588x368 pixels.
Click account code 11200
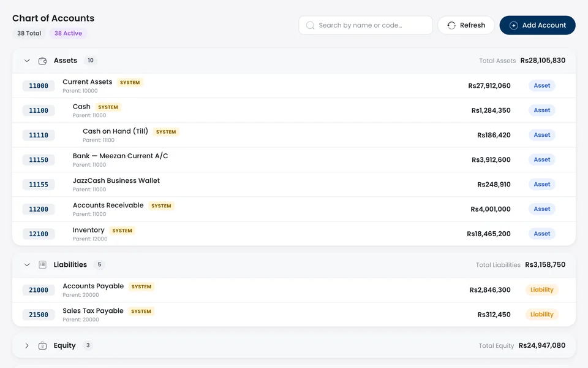point(39,209)
